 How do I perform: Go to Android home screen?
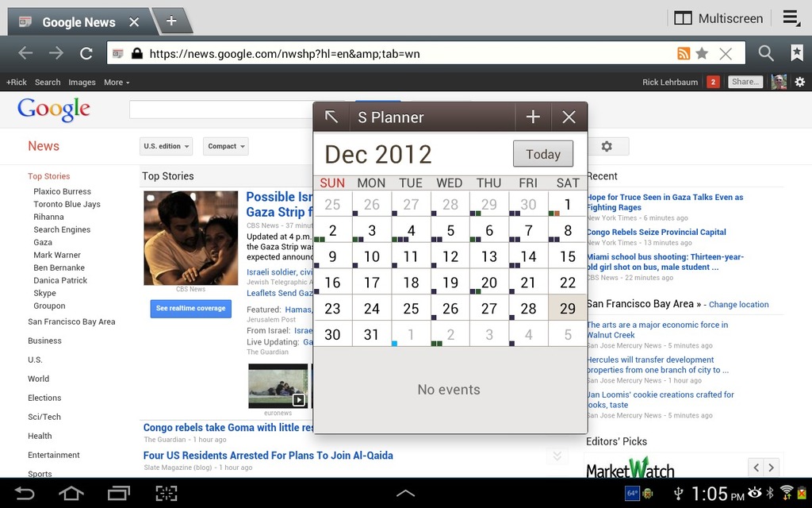point(71,493)
